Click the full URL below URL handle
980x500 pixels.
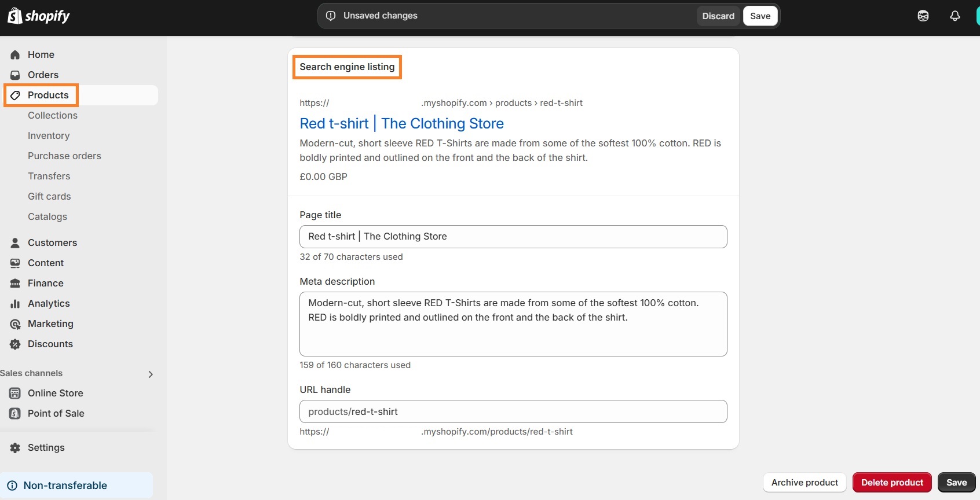436,432
